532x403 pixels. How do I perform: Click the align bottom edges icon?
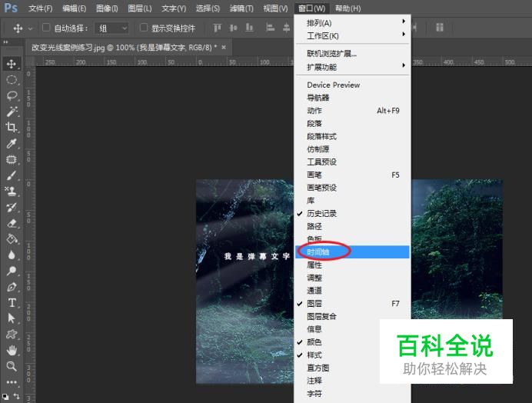(249, 28)
